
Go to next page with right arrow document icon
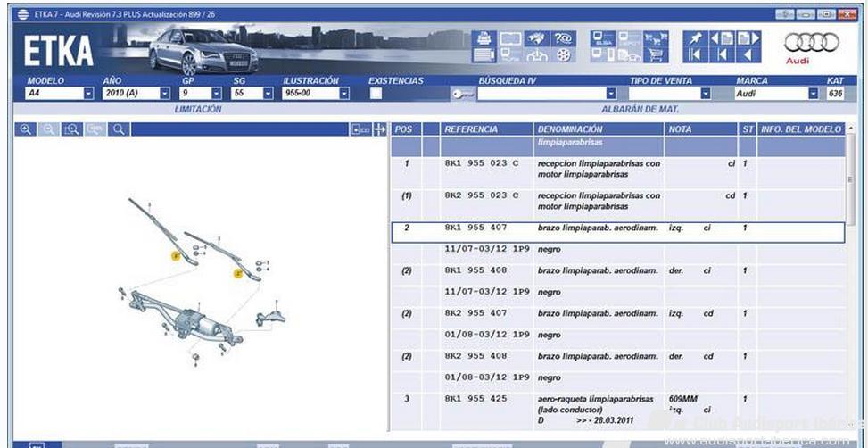click(x=748, y=38)
